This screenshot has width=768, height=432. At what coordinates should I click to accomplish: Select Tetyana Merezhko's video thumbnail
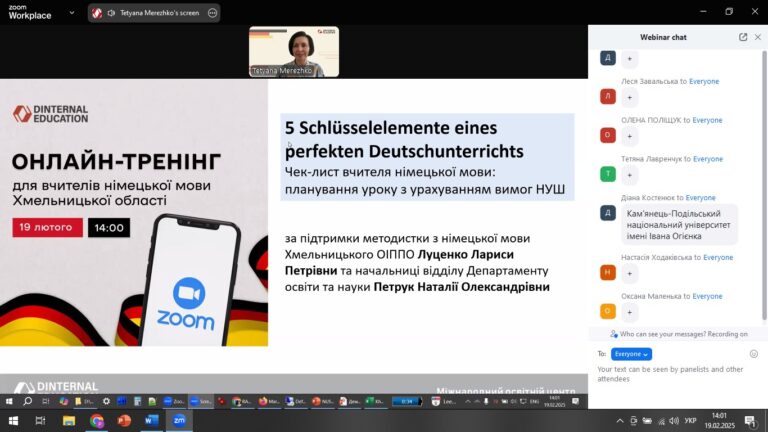point(294,52)
